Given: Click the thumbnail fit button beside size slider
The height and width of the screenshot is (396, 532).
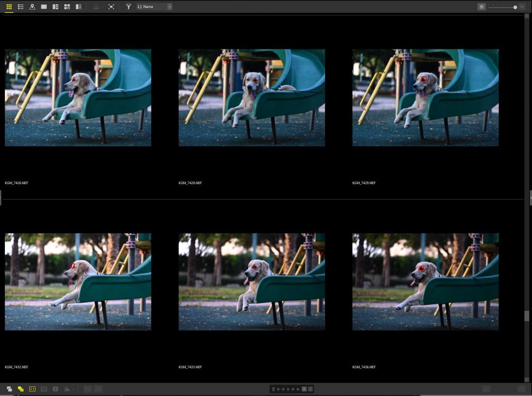Looking at the screenshot, I should (481, 7).
